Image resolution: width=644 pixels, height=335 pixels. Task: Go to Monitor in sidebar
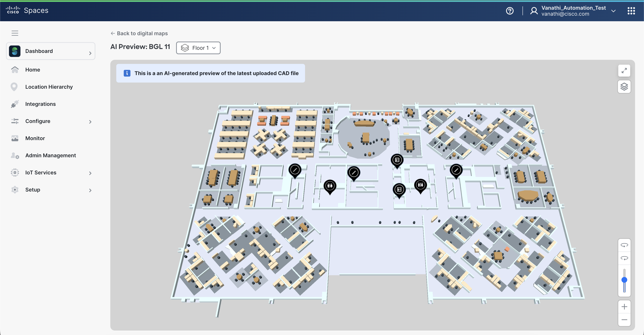pyautogui.click(x=35, y=138)
